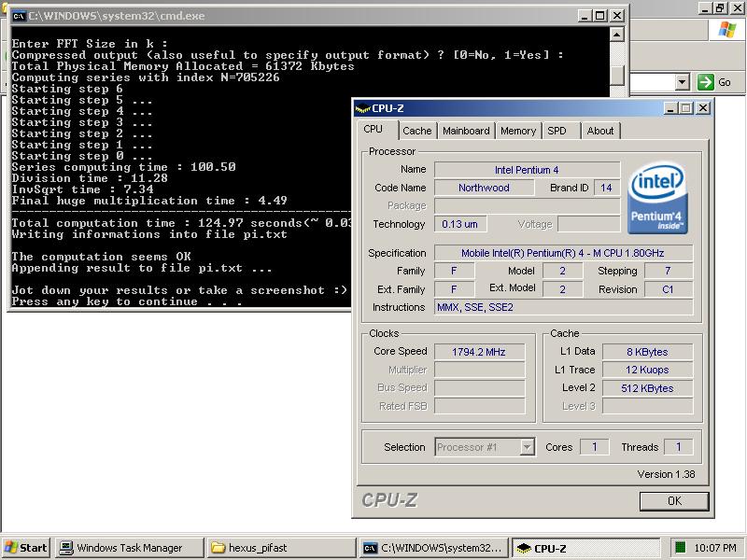Click the L1 Trace value '12 Kuops'
This screenshot has height=560, width=747.
coord(647,370)
